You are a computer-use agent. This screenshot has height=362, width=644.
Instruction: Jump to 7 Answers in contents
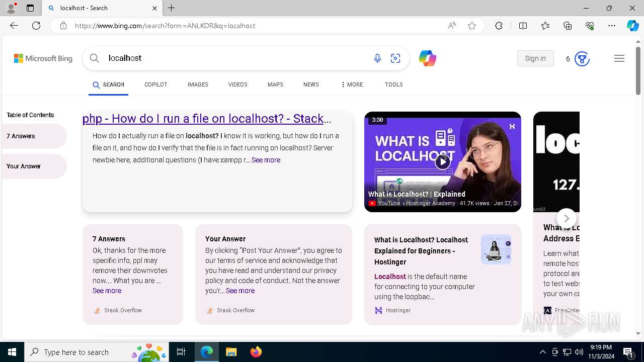tap(34, 136)
